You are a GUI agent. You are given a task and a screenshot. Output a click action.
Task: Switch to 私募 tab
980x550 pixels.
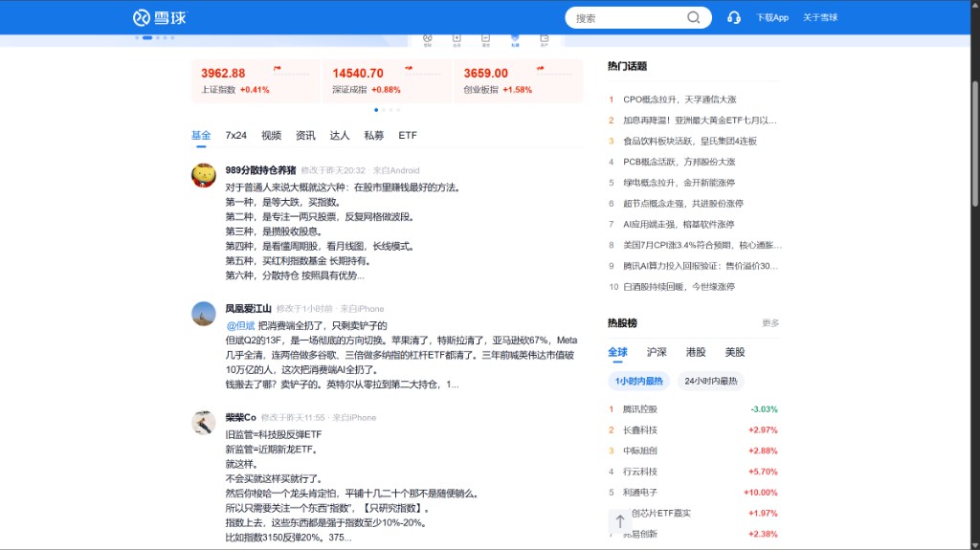(x=374, y=135)
